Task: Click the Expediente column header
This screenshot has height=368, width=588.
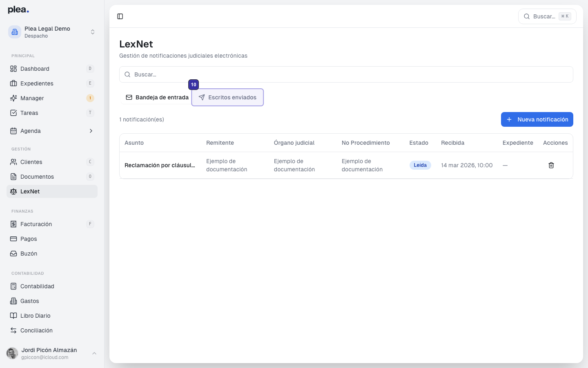Action: click(518, 143)
